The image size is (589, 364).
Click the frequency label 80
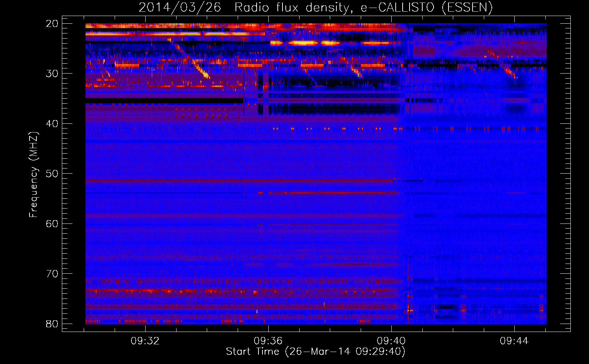pyautogui.click(x=52, y=324)
